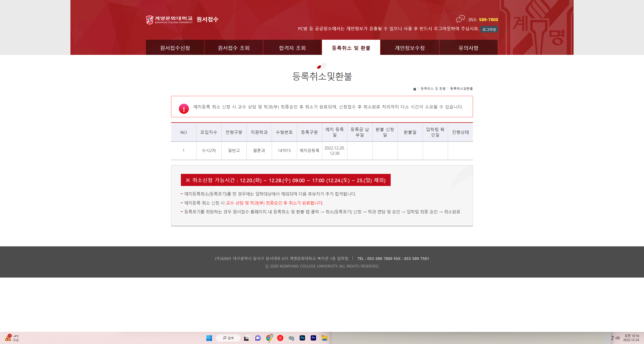Click the speaker volume tray icon
Image resolution: width=644 pixels, height=344 pixels.
tap(618, 338)
